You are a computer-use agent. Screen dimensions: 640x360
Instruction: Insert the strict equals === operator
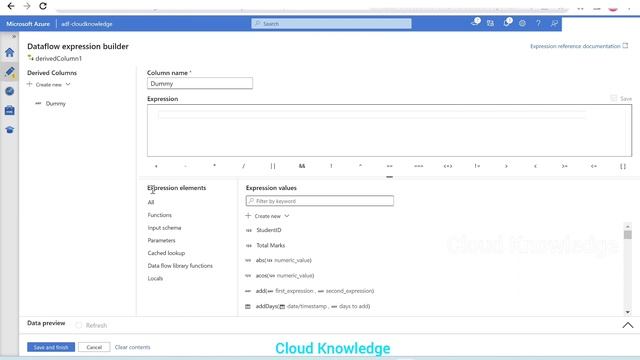(419, 166)
